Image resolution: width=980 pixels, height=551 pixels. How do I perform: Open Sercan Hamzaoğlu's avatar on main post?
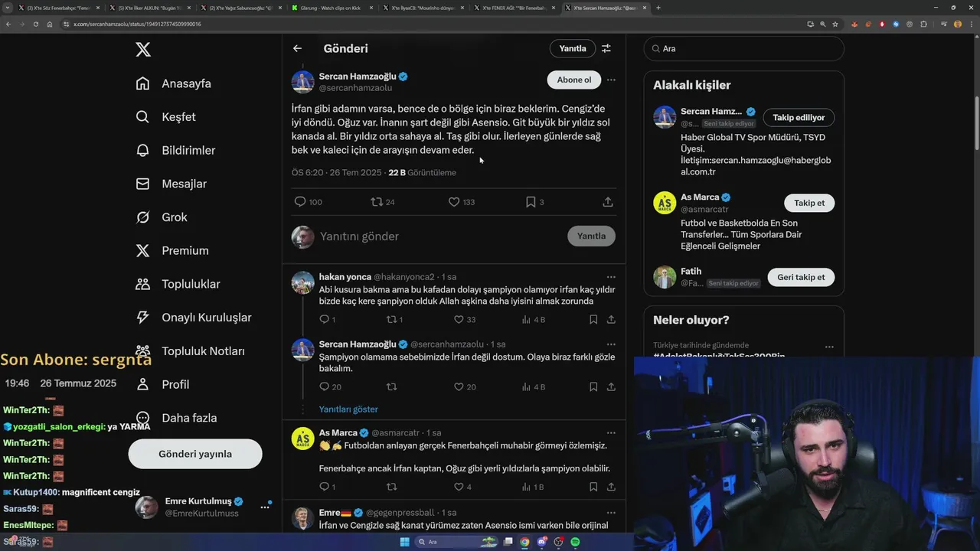coord(303,82)
